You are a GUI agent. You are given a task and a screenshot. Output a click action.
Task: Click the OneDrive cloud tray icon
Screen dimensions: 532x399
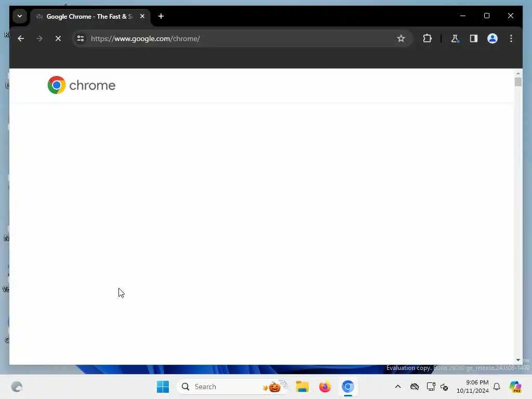[414, 387]
